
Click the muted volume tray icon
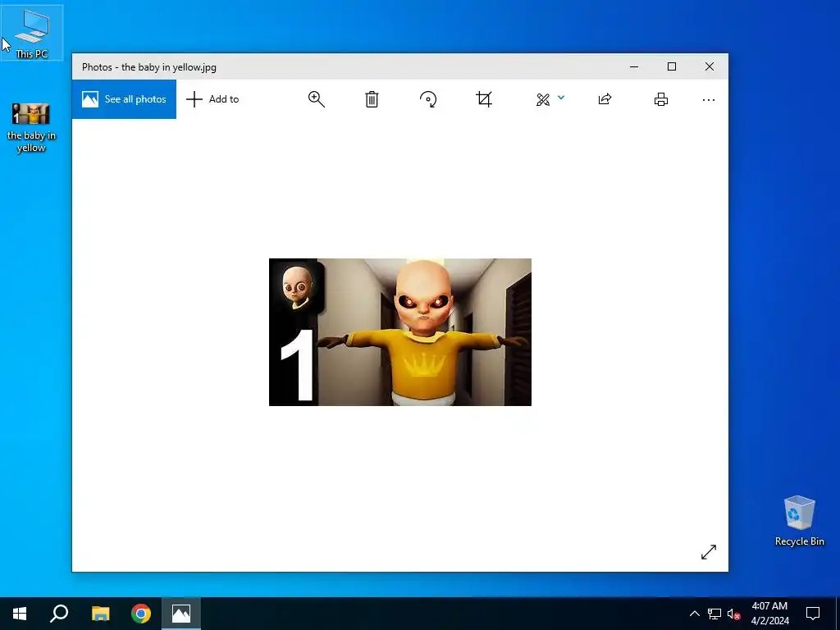click(x=733, y=614)
